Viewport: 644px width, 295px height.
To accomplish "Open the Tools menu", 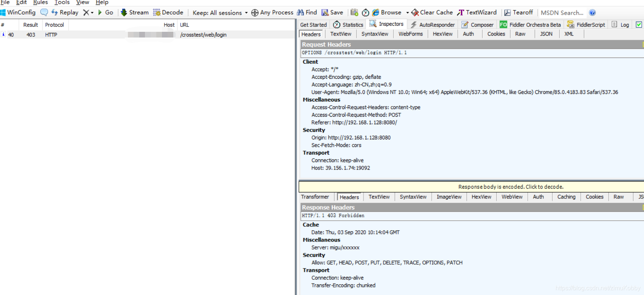I will [62, 2].
